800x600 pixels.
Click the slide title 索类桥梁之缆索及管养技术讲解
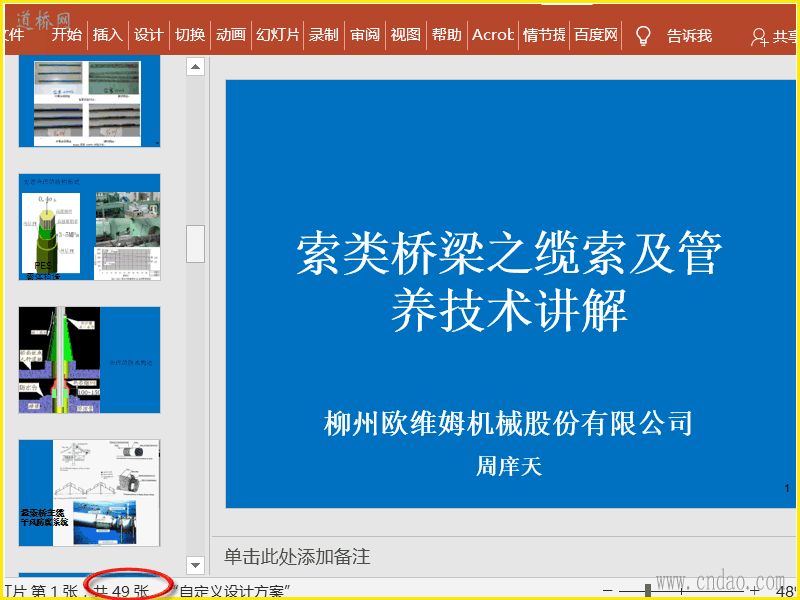[509, 282]
